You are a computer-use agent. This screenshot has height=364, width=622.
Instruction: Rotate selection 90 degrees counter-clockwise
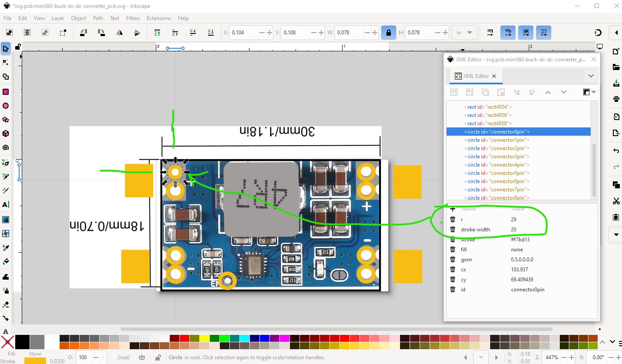tap(83, 33)
